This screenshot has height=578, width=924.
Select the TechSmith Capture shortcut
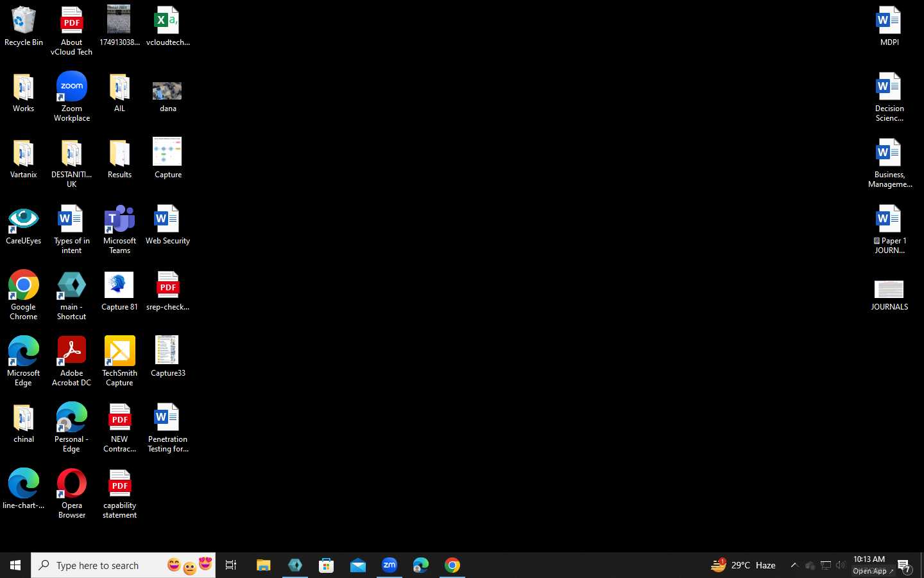click(119, 362)
